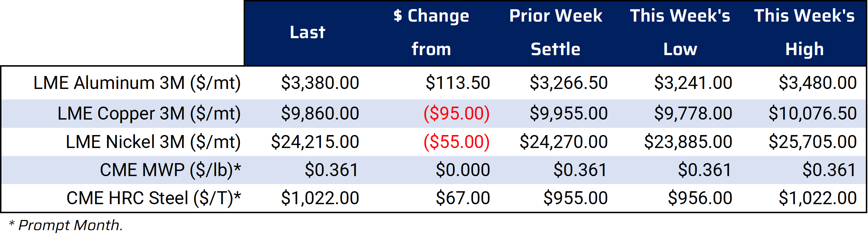The width and height of the screenshot is (868, 242).
Task: Click HRC steel change value $67.00
Action: [x=463, y=198]
